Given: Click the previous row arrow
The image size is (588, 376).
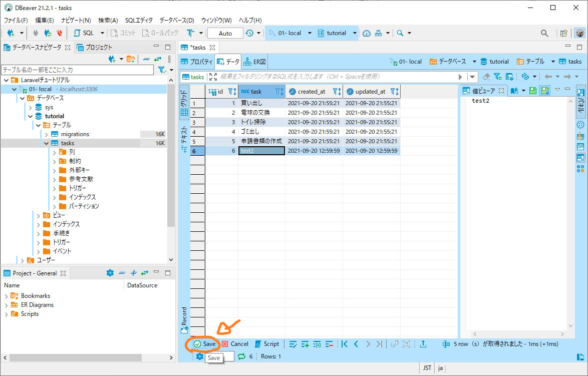Looking at the screenshot, I should pyautogui.click(x=356, y=344).
